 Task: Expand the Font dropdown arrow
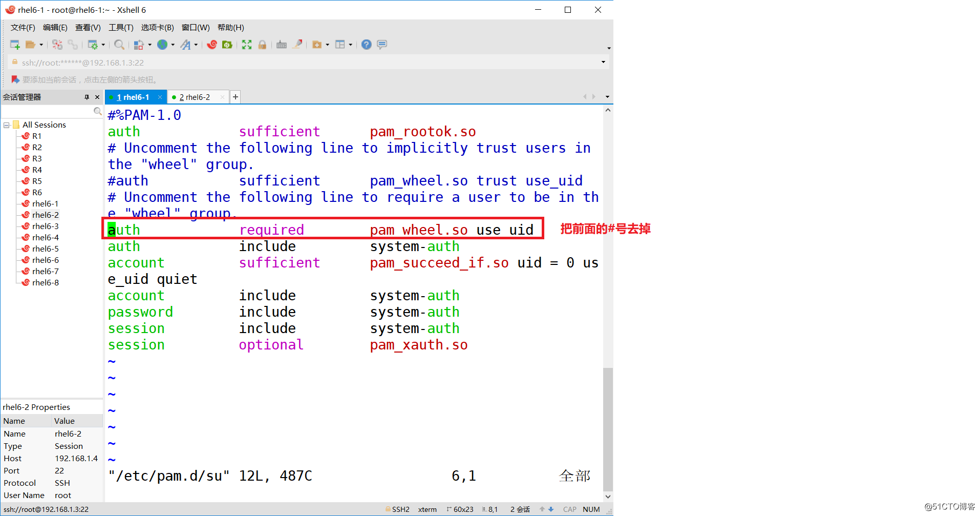tap(196, 45)
